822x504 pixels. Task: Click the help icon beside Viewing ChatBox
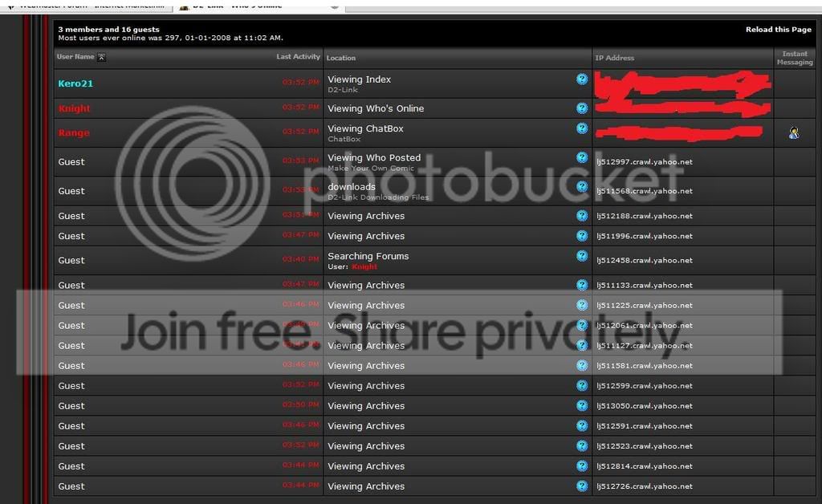[582, 128]
